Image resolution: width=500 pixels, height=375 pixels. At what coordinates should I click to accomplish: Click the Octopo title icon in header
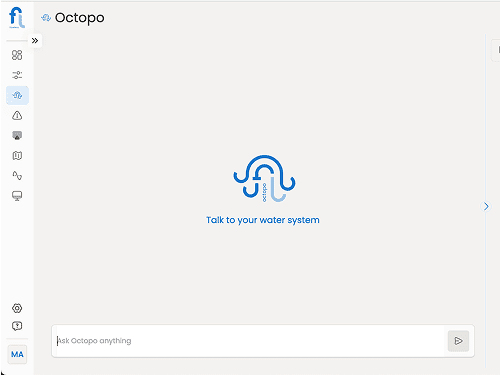point(46,18)
